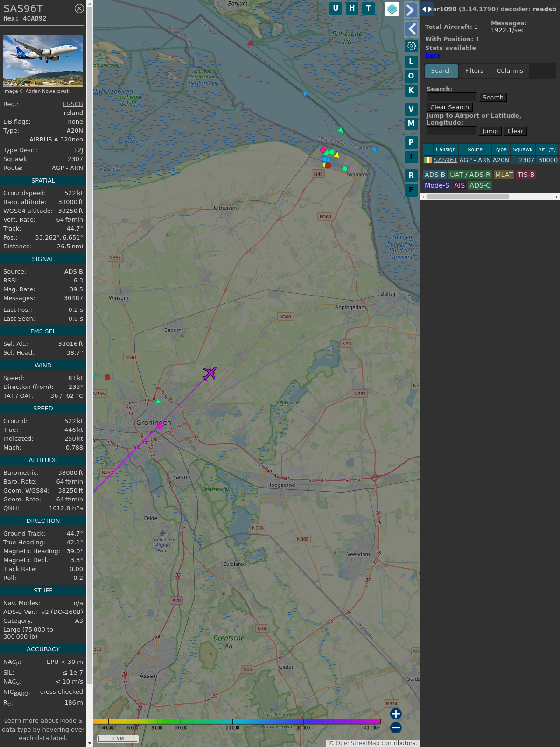
Task: Toggle the K map button
Action: click(411, 91)
